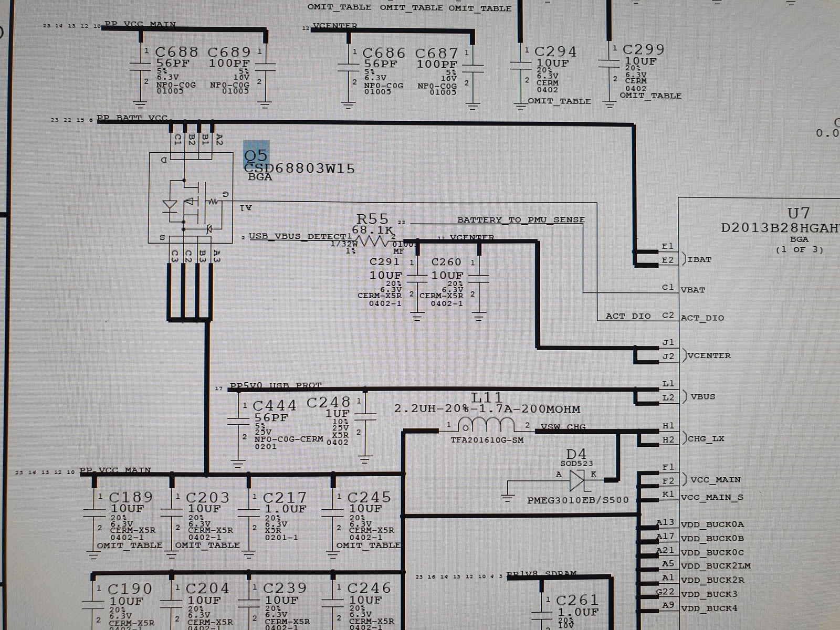This screenshot has height=630, width=840.
Task: Select the BATTERY_TO_PMU_SENSE net label
Action: click(521, 220)
